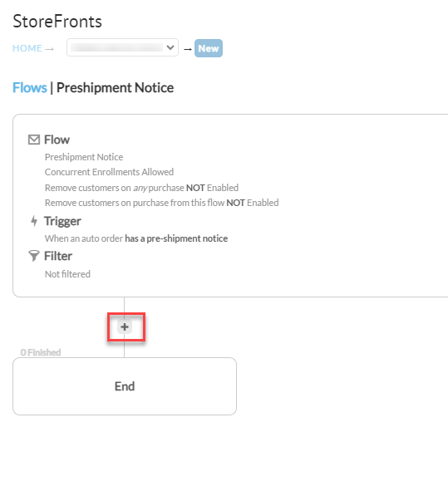448x491 pixels.
Task: Select the End step box
Action: [125, 386]
